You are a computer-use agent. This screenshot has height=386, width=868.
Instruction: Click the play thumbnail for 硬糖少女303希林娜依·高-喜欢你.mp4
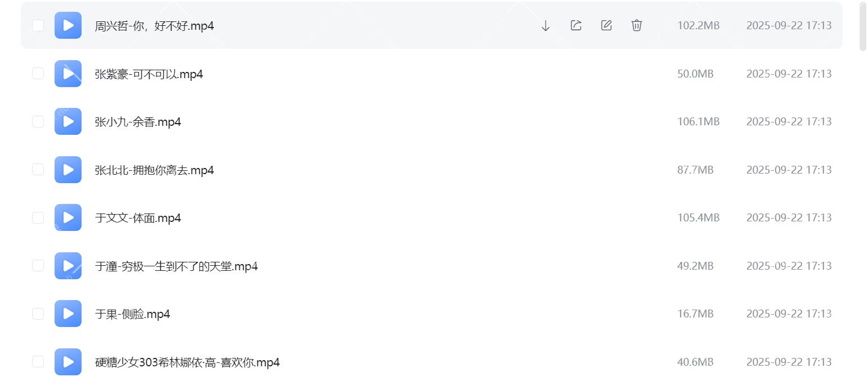pyautogui.click(x=68, y=362)
